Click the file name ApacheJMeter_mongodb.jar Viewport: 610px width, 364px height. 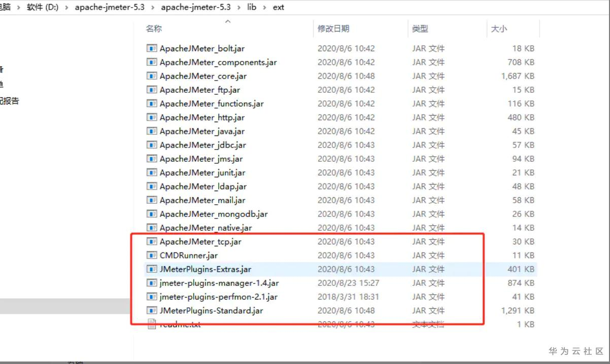(x=214, y=214)
